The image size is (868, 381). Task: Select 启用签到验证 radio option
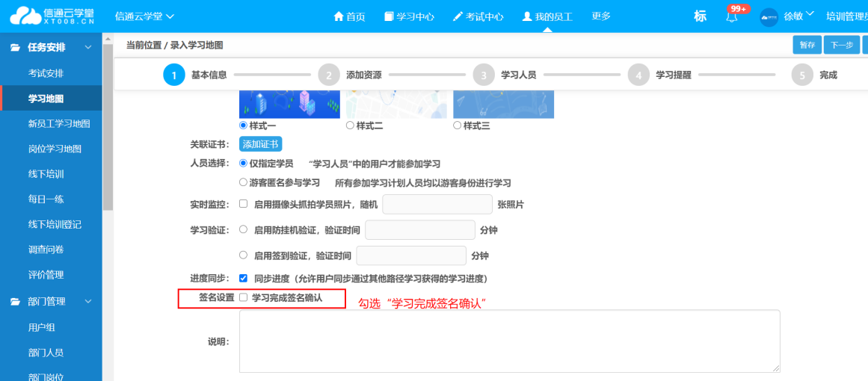pyautogui.click(x=243, y=255)
